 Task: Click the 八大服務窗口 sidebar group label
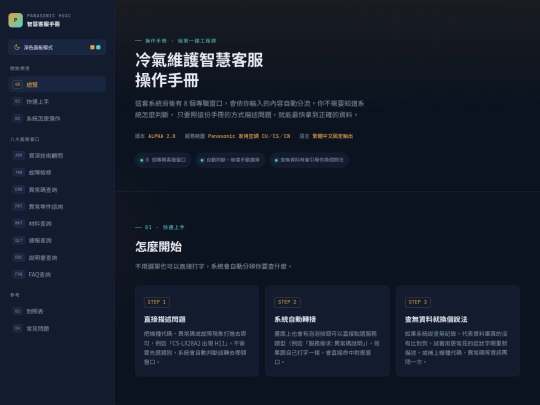(x=24, y=139)
